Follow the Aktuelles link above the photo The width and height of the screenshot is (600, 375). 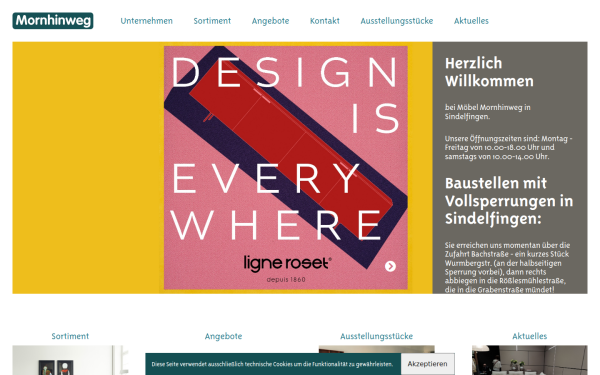530,336
